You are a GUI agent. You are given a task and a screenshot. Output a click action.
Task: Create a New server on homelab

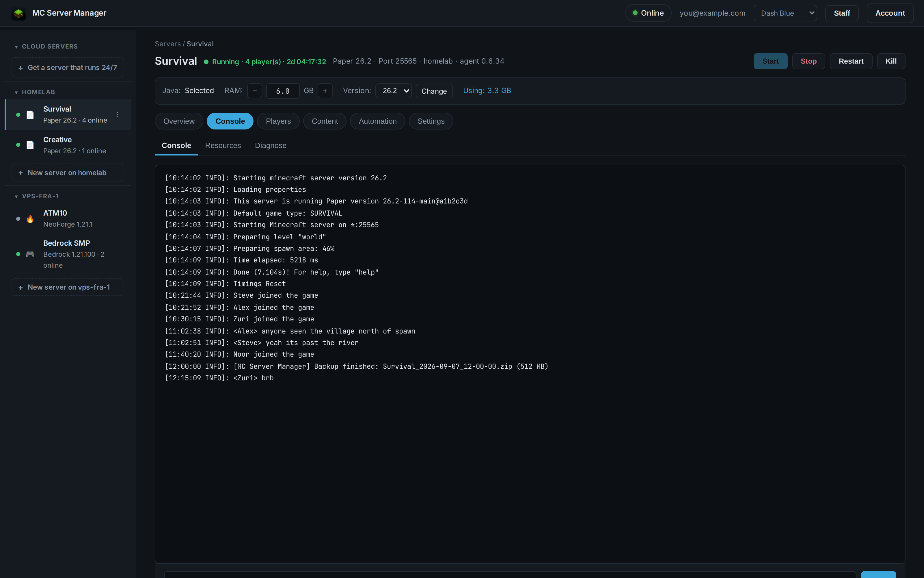68,173
